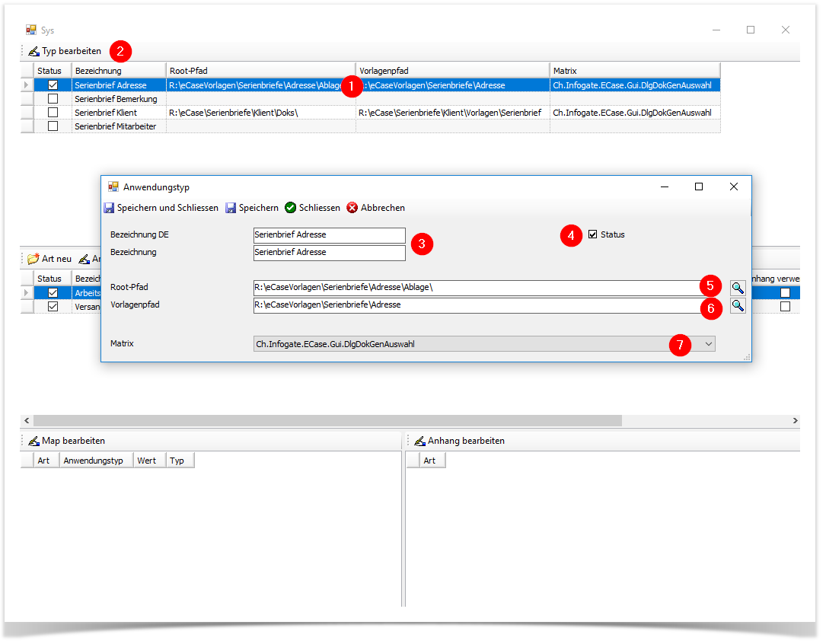Click the Speichern und Schliessen disk icon
Screen dimensions: 826x644
pos(109,208)
